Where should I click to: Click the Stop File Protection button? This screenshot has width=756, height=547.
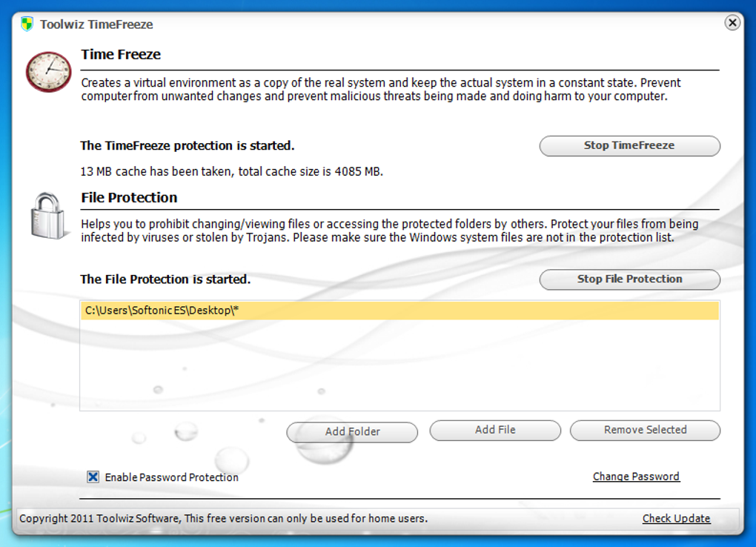pyautogui.click(x=629, y=279)
